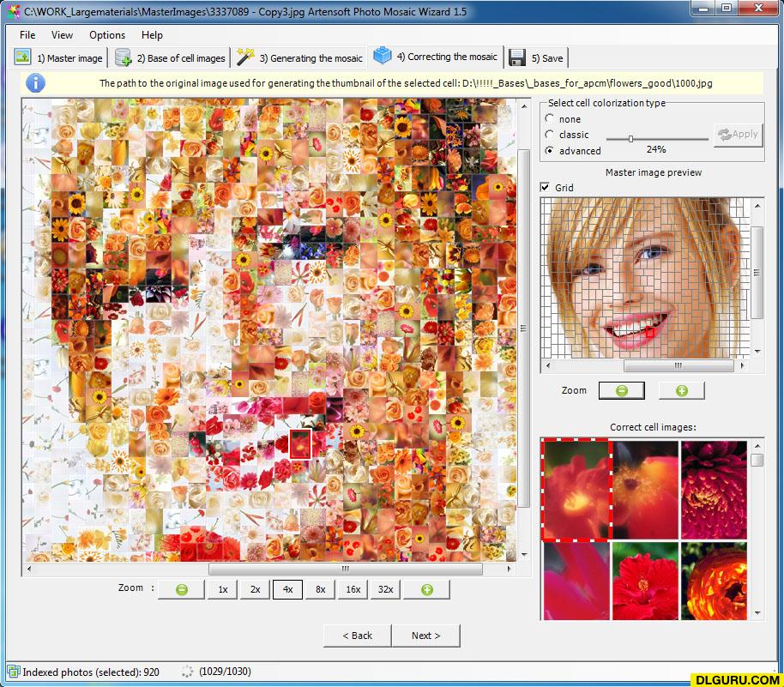The image size is (784, 687).
Task: Click the database icon for cell images
Action: point(123,57)
